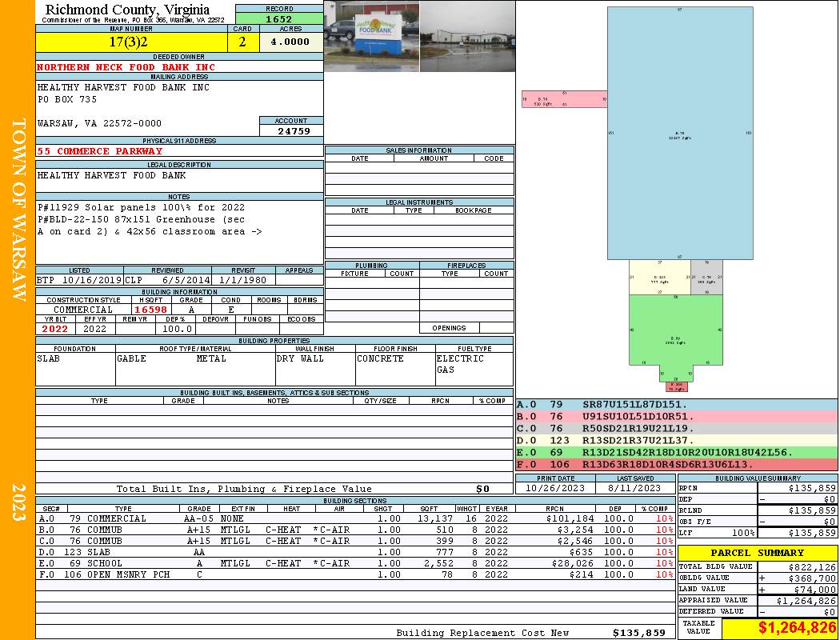Select wall finish DRY WALL

300,358
